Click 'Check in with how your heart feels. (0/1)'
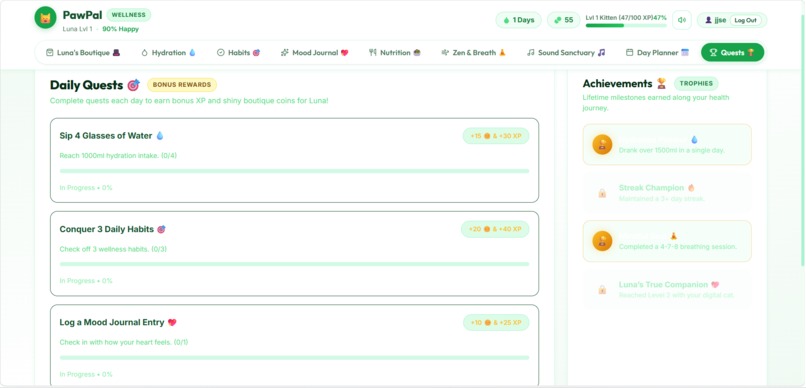 [124, 342]
